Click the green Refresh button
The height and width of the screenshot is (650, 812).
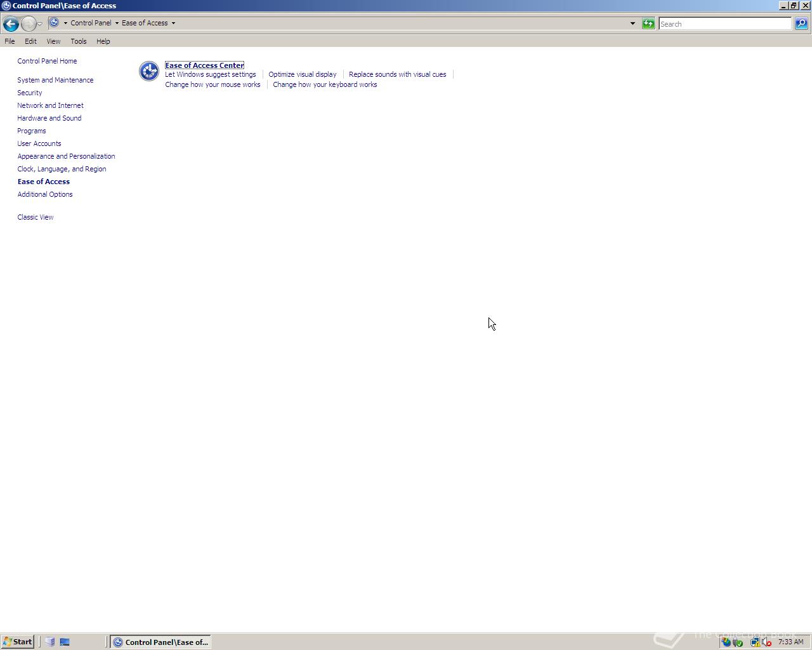coord(648,23)
